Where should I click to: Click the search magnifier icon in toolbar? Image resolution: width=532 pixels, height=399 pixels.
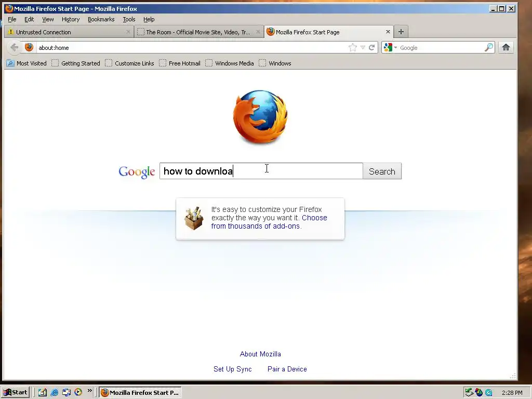pos(488,47)
